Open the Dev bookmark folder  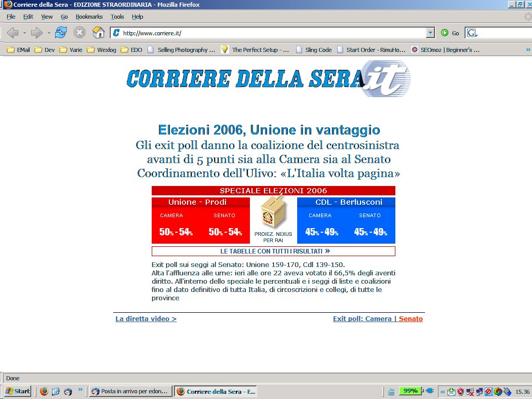tap(45, 50)
